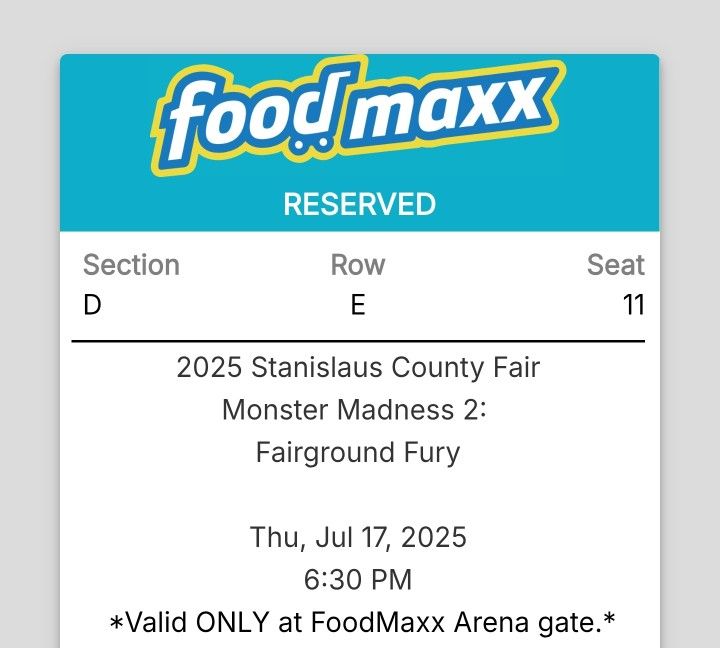Select the row value E
The height and width of the screenshot is (648, 720).
pos(358,305)
